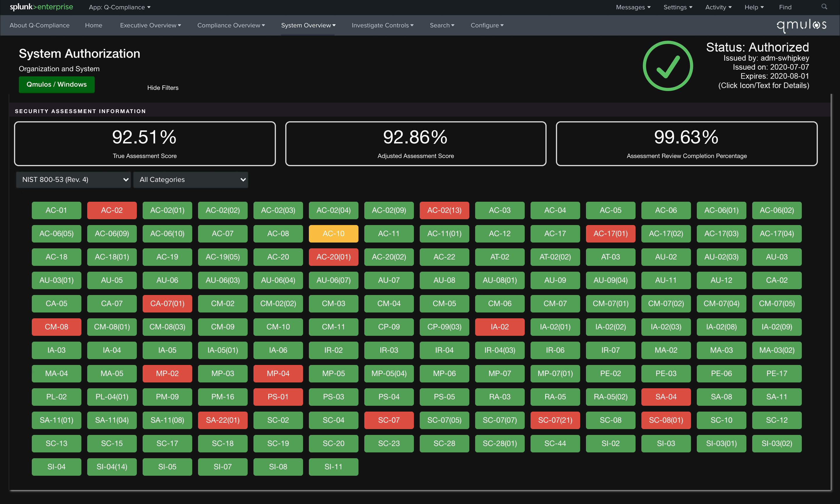Open the PS-01 control

278,397
